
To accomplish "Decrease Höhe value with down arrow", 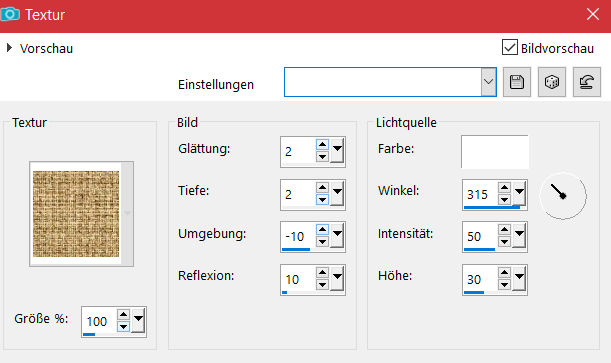I will pyautogui.click(x=504, y=285).
